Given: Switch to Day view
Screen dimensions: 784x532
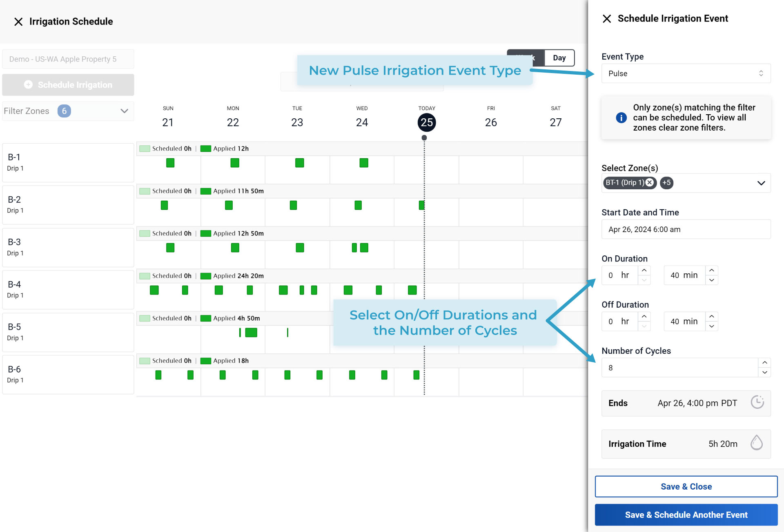Looking at the screenshot, I should 559,58.
